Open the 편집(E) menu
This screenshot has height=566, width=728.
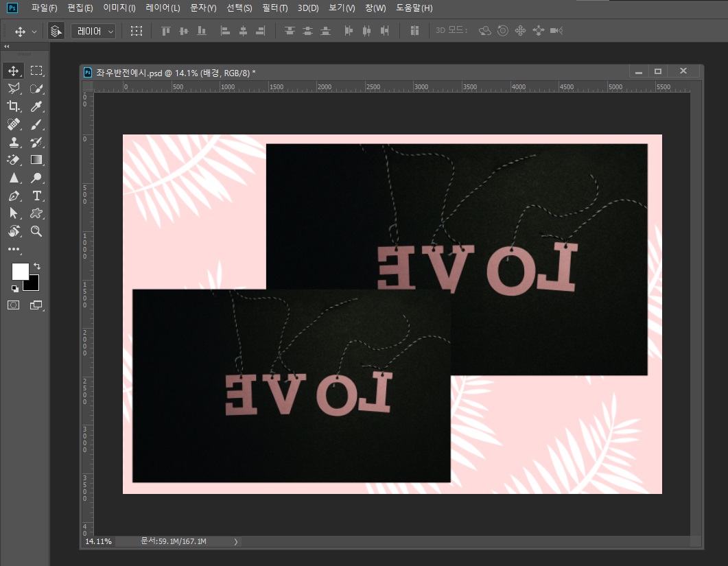point(80,8)
